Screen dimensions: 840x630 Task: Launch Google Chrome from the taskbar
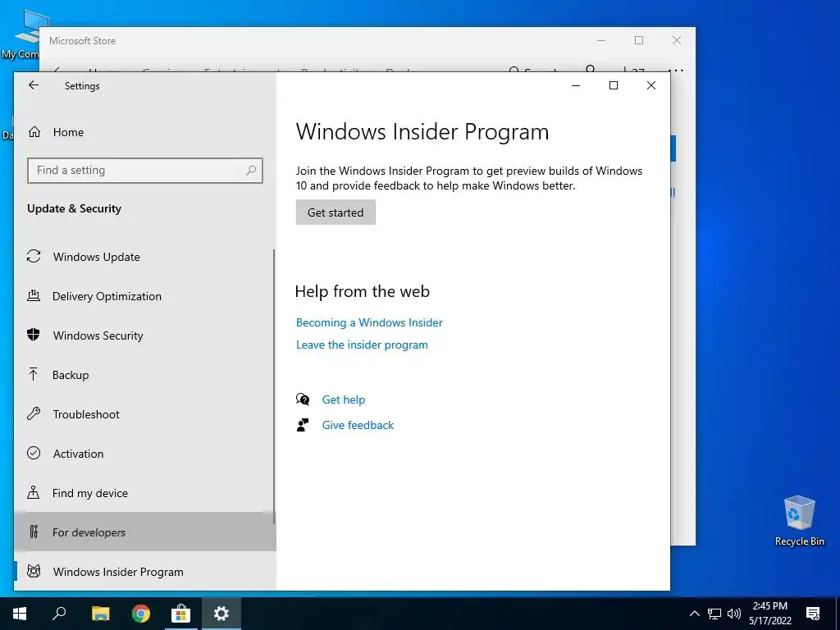click(x=141, y=614)
